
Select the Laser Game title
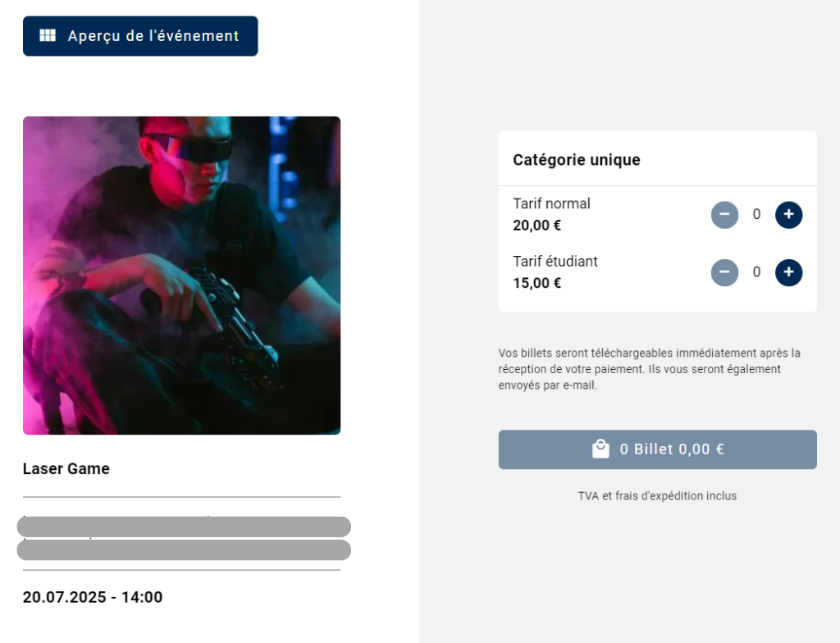66,468
